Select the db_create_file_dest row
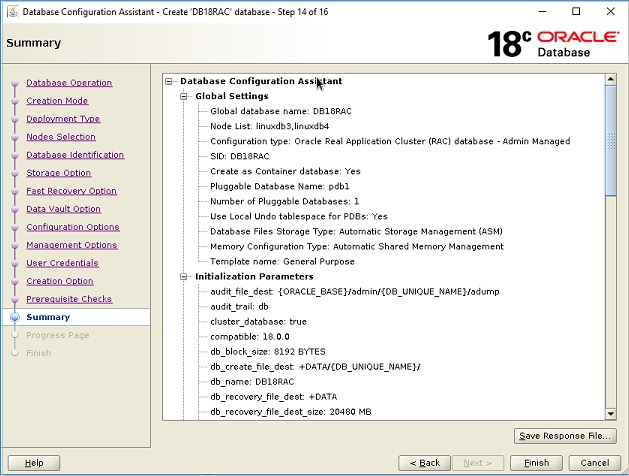629x476 pixels. [x=315, y=367]
